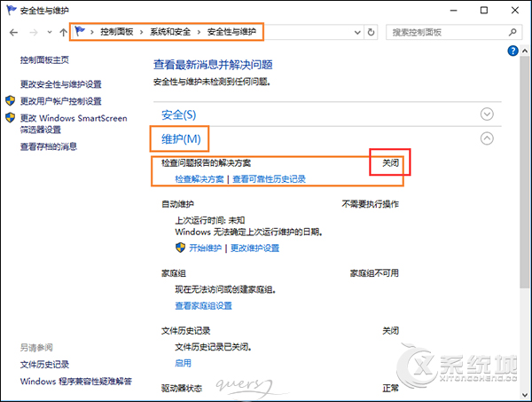
Task: Click shield icon beside Windows SmartScreen link
Action: (x=10, y=117)
